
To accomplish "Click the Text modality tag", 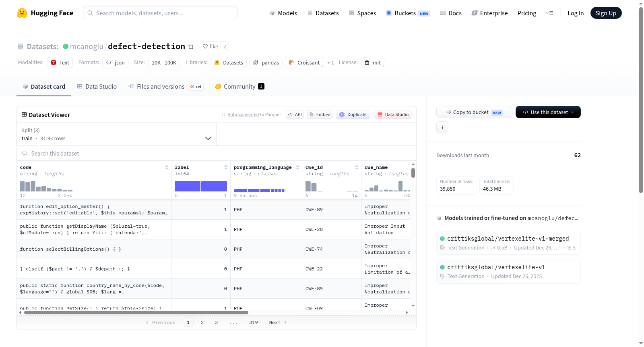I will click(60, 62).
